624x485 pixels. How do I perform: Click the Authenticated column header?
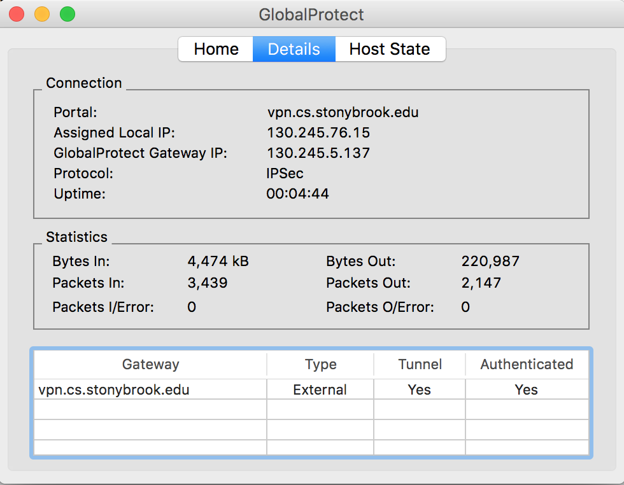point(527,364)
